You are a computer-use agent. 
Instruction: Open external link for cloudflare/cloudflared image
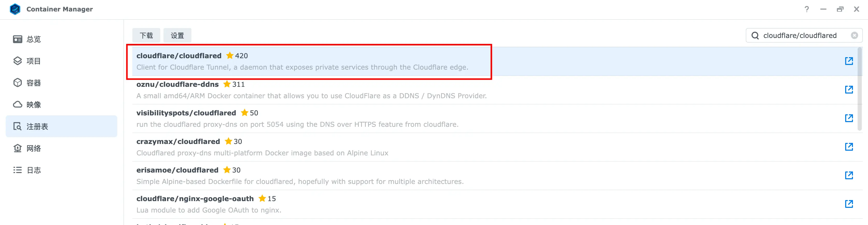849,61
